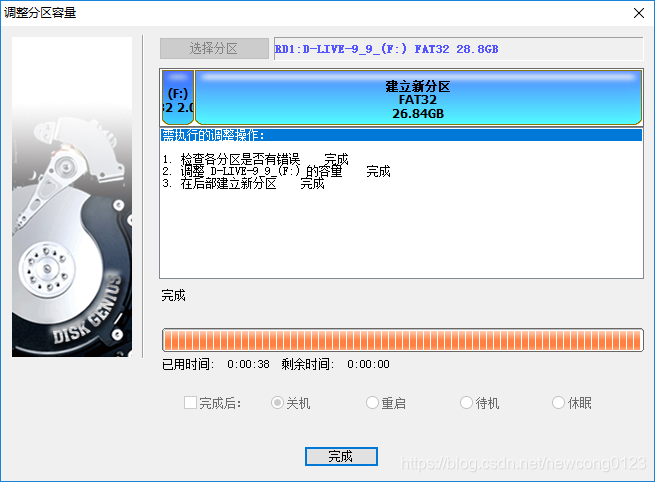Close the 调整分区容量 dialog

[x=638, y=13]
